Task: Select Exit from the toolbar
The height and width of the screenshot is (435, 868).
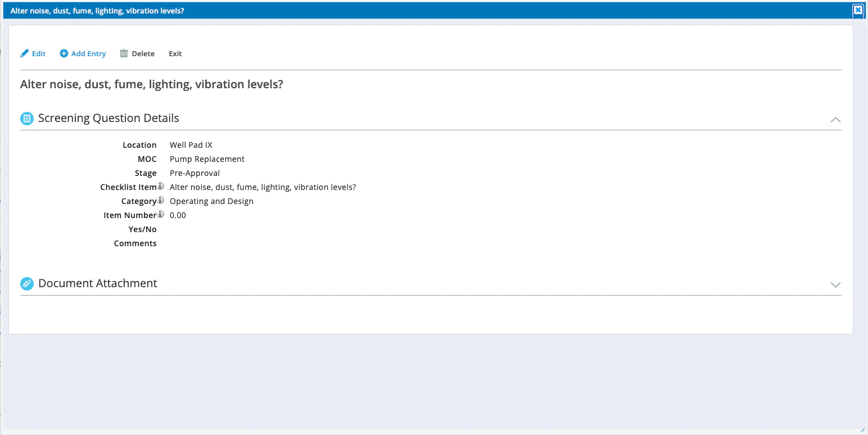Action: click(x=175, y=53)
